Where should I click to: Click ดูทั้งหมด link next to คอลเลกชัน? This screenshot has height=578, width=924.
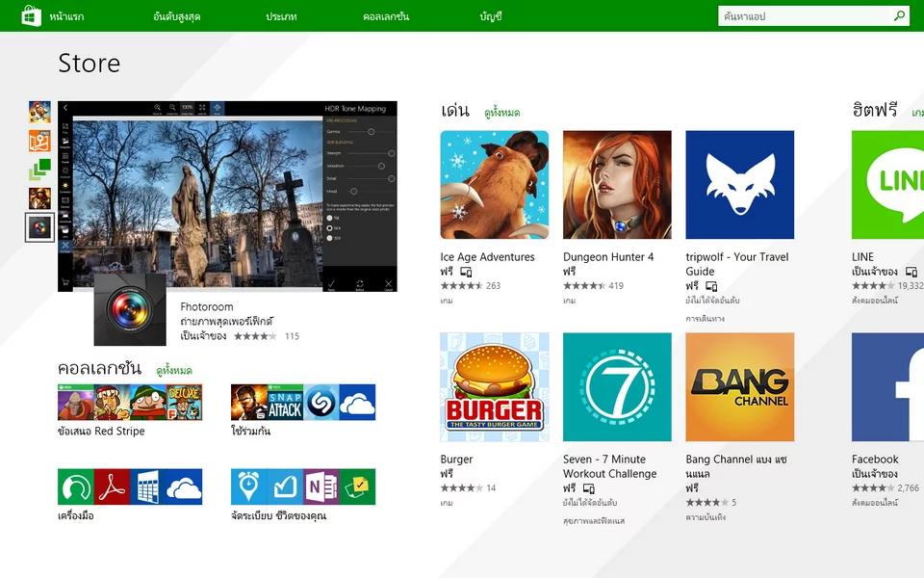point(174,370)
